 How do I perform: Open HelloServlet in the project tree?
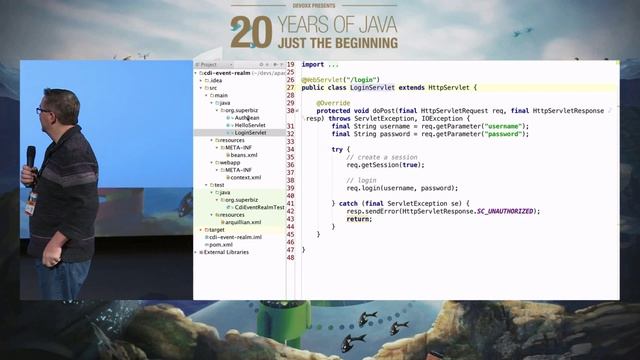tap(250, 125)
